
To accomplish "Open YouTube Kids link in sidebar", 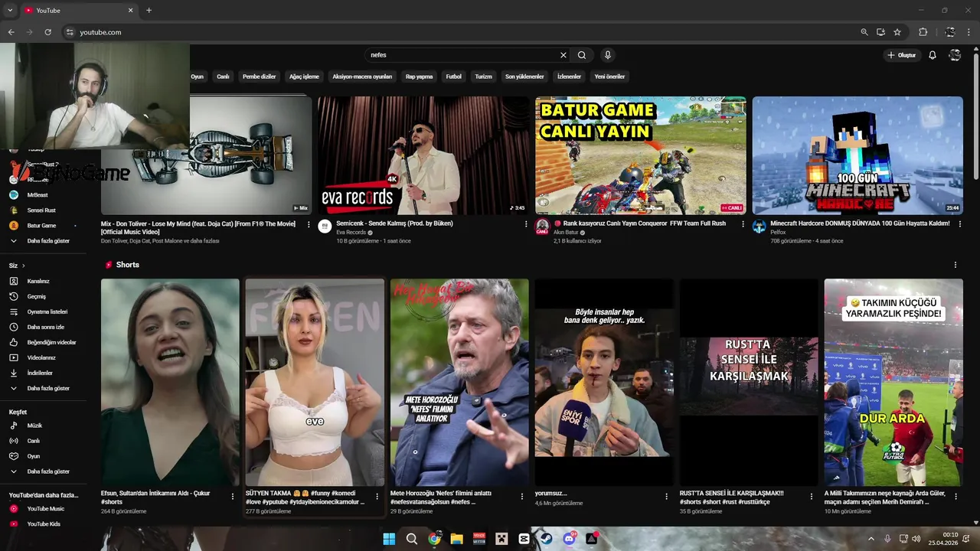I will pyautogui.click(x=43, y=524).
